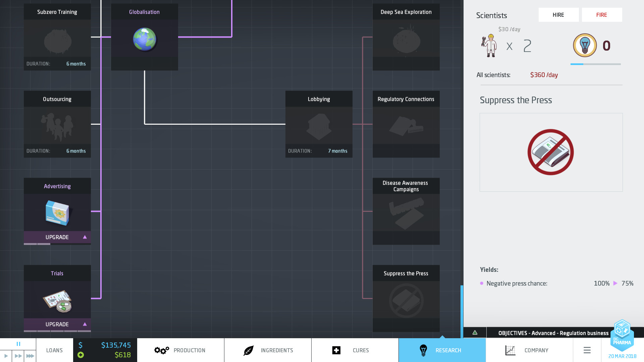Click the Research lightbulb icon
Screen dimensions: 644x362
click(x=424, y=350)
